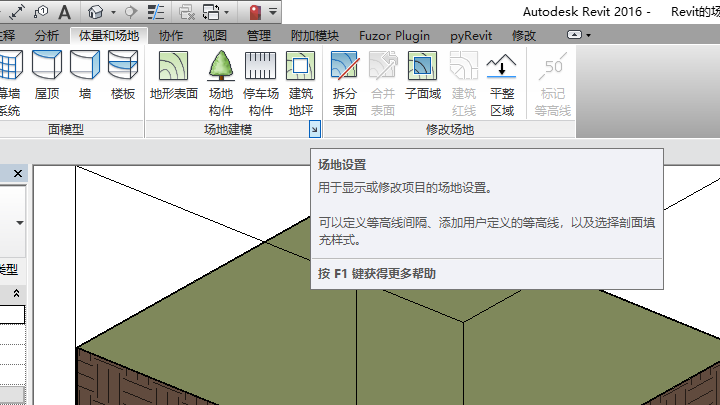Open the ribbon minimize options arrow

588,35
